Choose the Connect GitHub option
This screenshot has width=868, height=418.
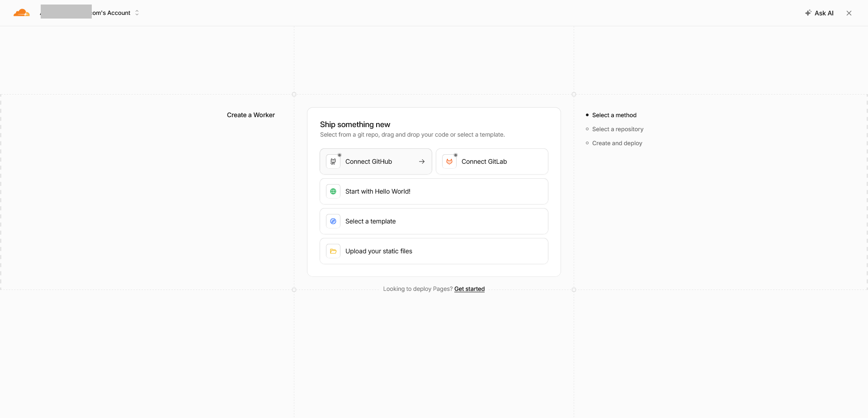pos(376,161)
